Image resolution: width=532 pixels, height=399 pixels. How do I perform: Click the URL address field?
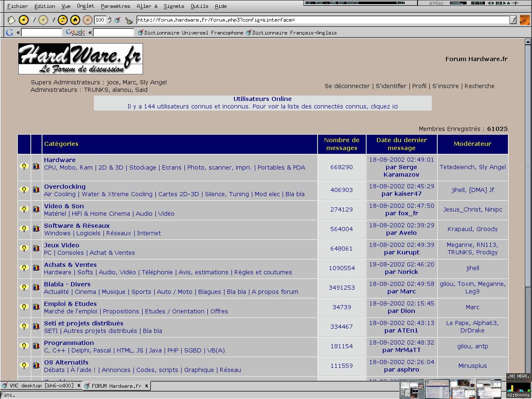(323, 20)
